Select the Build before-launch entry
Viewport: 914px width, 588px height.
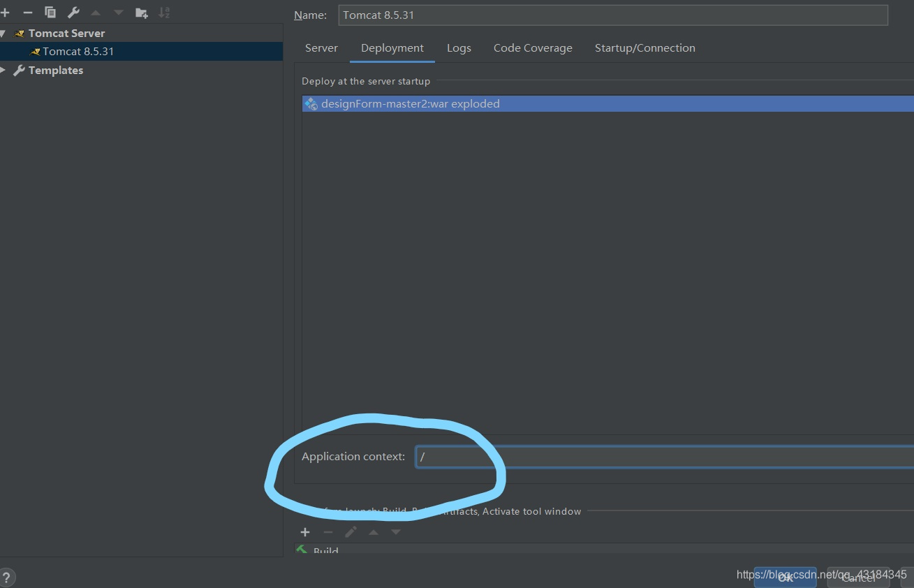[604, 551]
